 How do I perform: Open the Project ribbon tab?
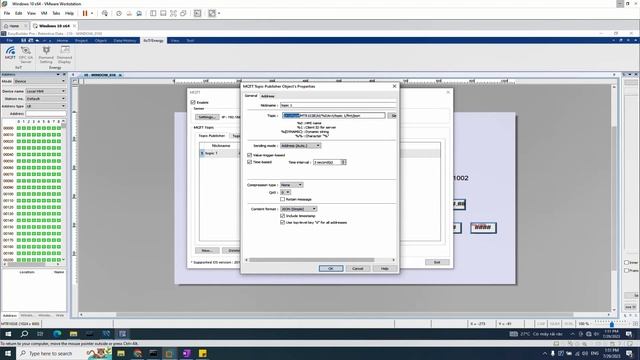tap(81, 40)
